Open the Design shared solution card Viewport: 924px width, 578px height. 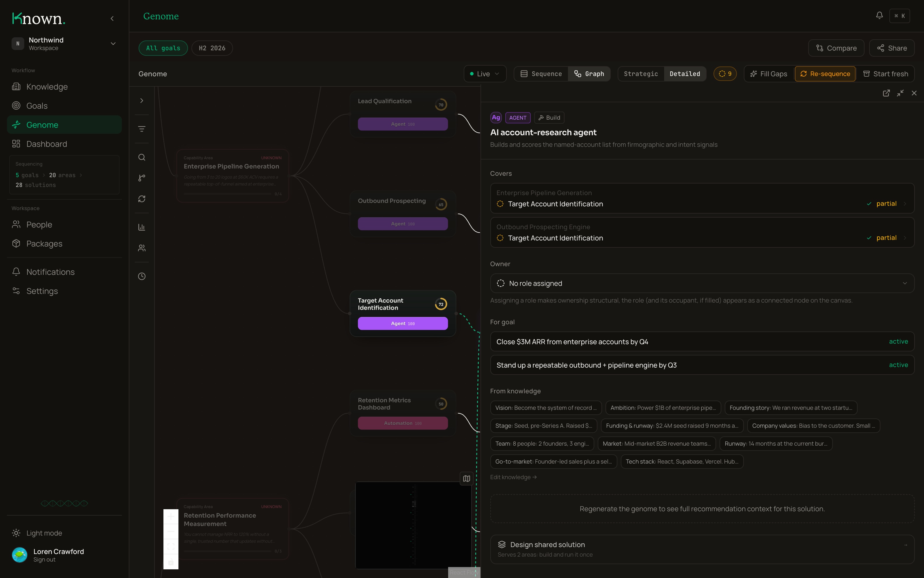(702, 549)
